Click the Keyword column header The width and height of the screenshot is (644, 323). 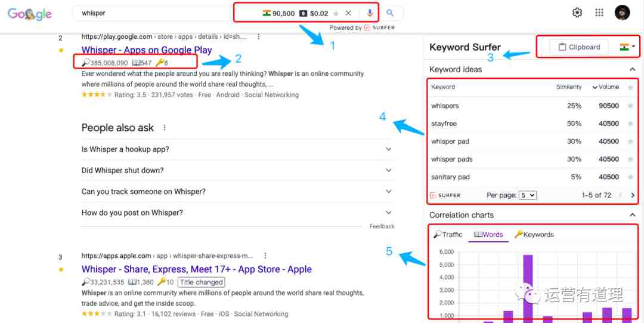442,87
